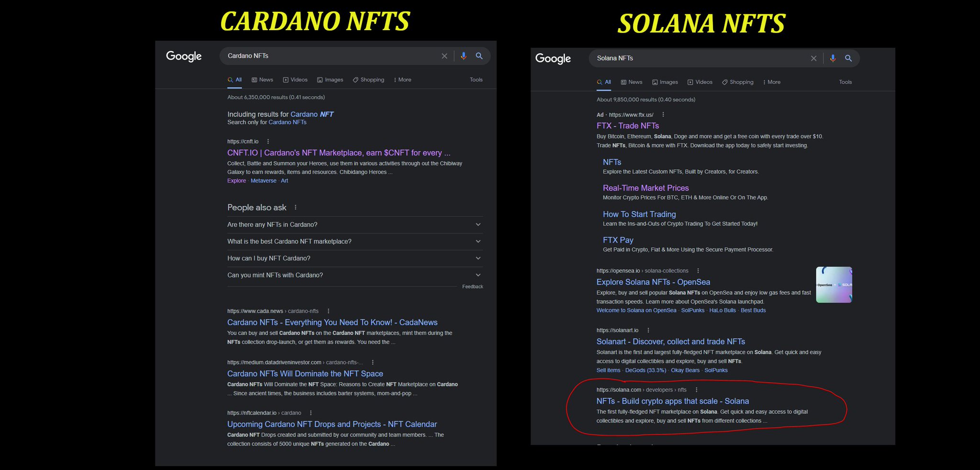Open the options menu for the solana.com result
The width and height of the screenshot is (980, 470).
696,390
